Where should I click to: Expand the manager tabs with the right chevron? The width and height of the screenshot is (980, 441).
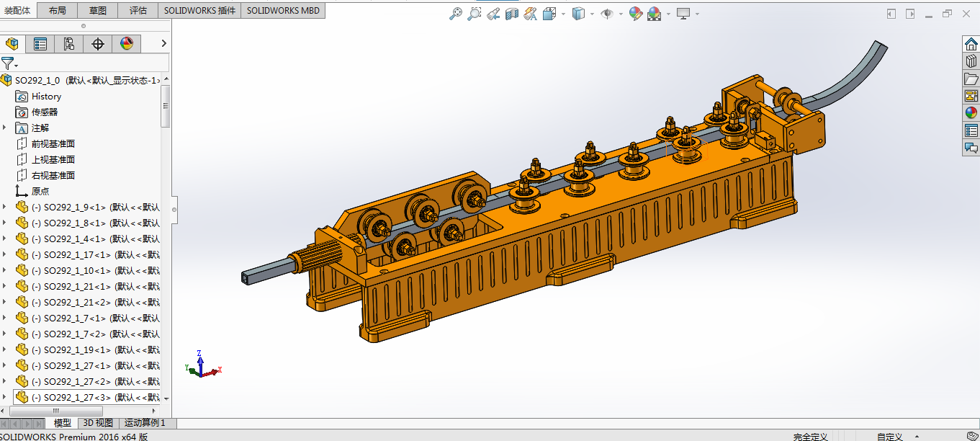pyautogui.click(x=163, y=44)
